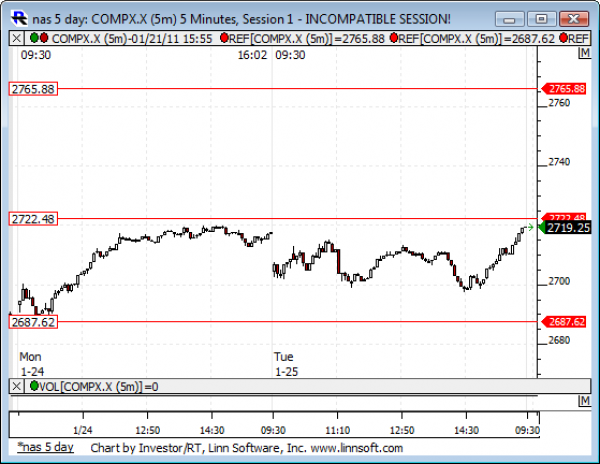Click red 2687.62 price tag on scale
The height and width of the screenshot is (464, 600).
pyautogui.click(x=564, y=322)
